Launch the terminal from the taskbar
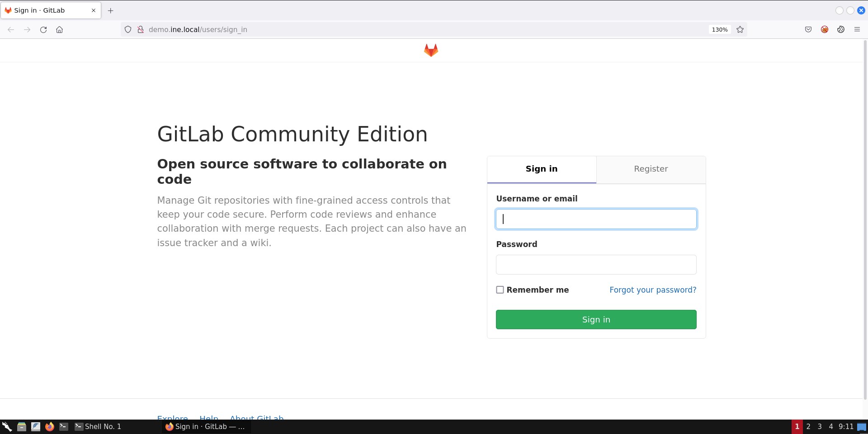Viewport: 868px width, 434px height. 64,427
